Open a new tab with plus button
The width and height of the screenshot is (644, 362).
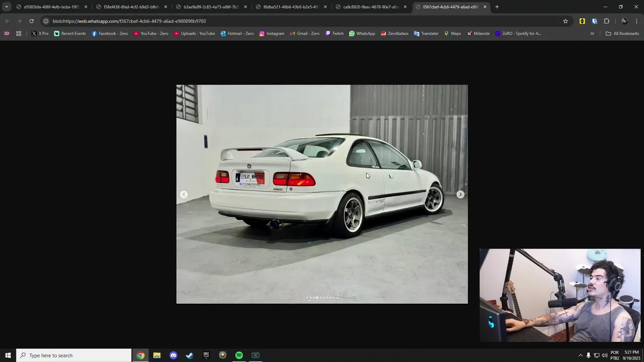pyautogui.click(x=497, y=7)
